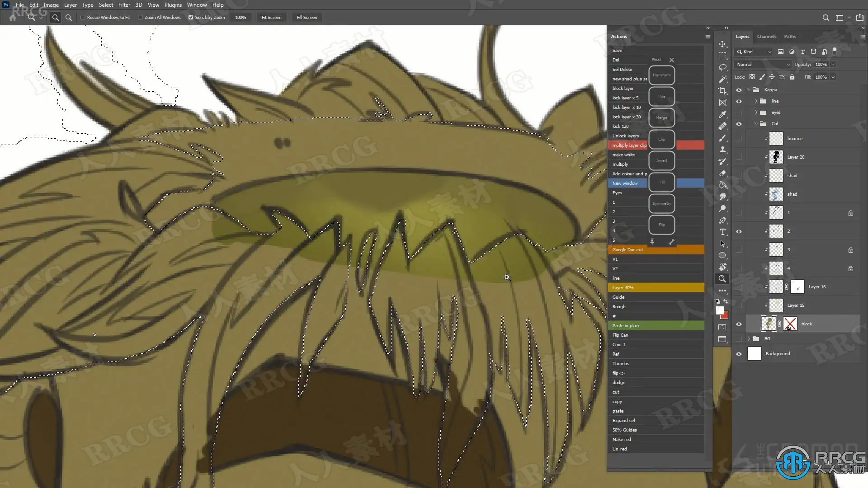Viewport: 868px width, 488px height.
Task: Run the Paste in place action
Action: coord(626,326)
